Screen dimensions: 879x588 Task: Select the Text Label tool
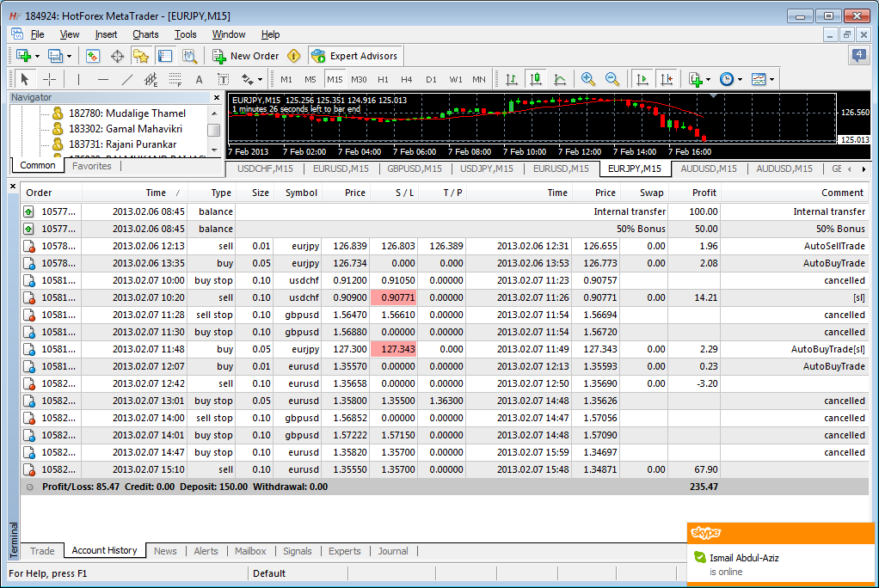[223, 79]
